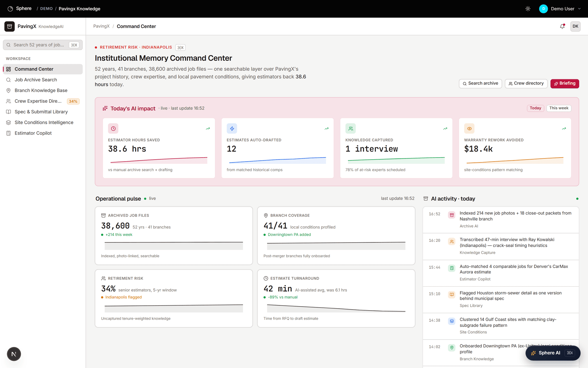
Task: Open the Archived Job Files card
Action: coord(174,235)
